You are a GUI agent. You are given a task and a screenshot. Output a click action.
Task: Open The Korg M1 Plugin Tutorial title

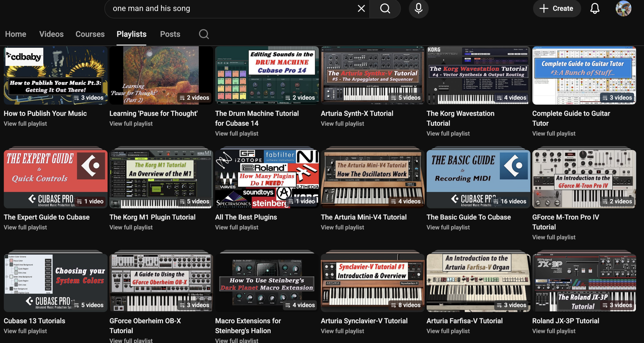152,217
